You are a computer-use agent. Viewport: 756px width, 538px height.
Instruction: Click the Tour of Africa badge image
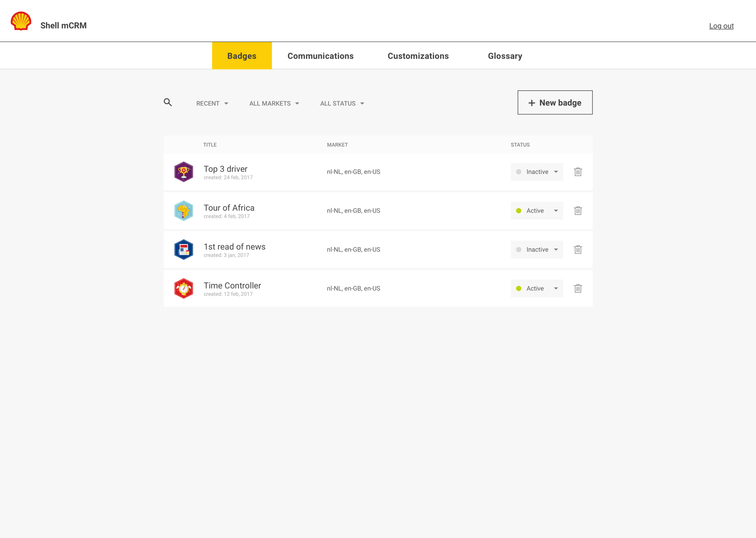[x=184, y=211]
